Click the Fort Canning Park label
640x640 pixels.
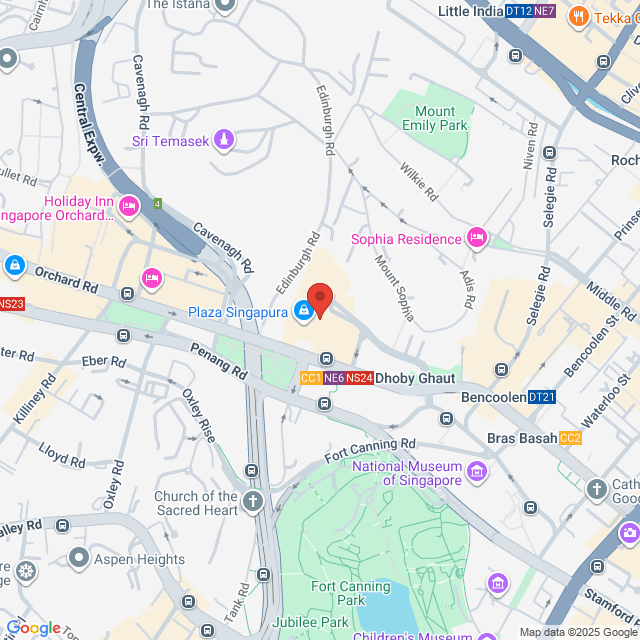(351, 593)
